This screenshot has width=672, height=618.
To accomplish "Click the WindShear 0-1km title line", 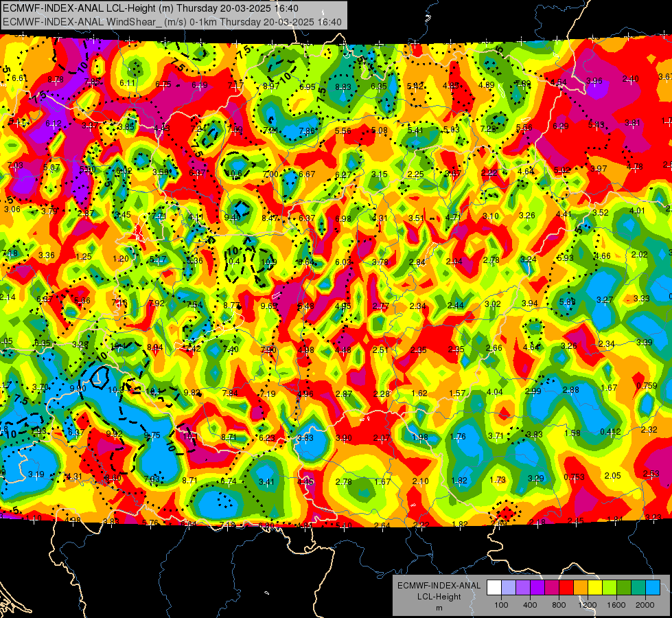I will [172, 22].
